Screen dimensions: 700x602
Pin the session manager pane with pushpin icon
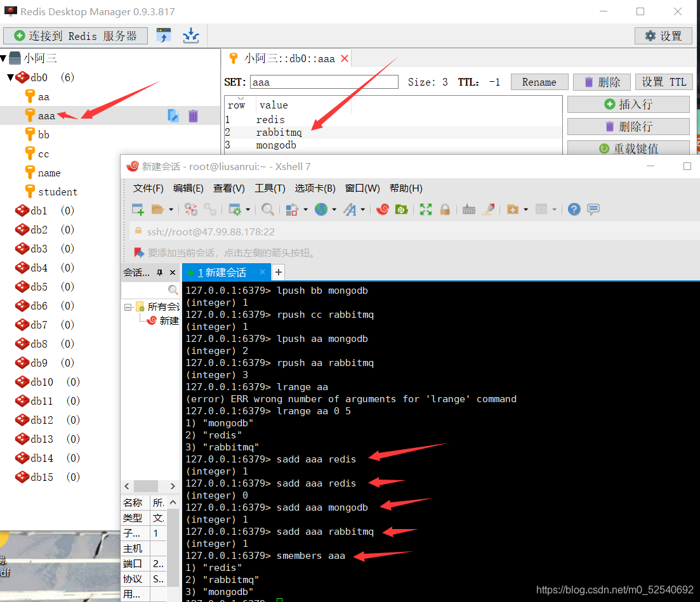click(159, 273)
